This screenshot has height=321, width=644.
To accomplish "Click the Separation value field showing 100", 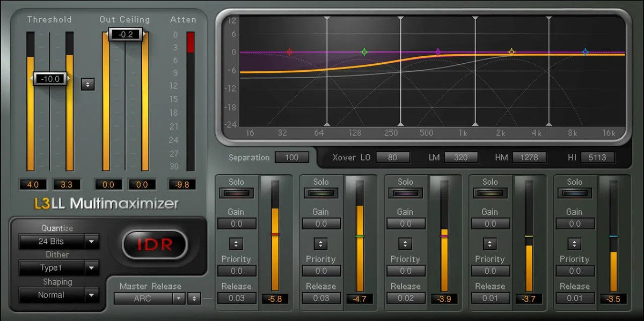I will pyautogui.click(x=292, y=158).
